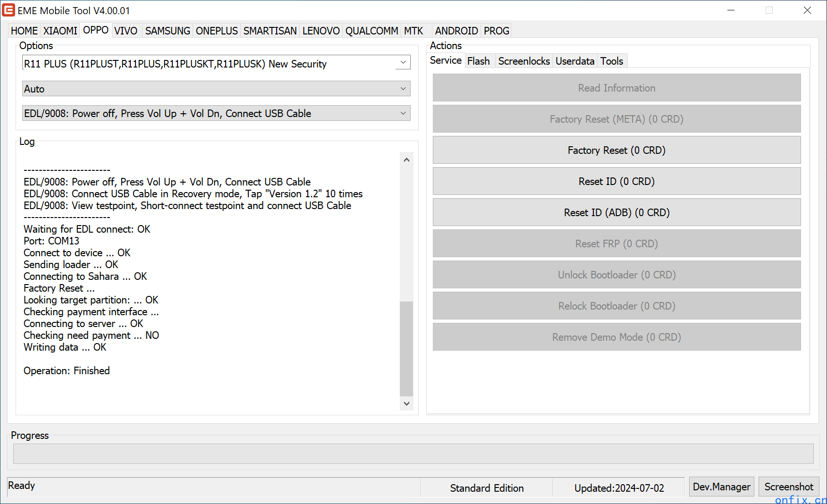
Task: Switch to the XIAOMI tab
Action: (x=60, y=31)
